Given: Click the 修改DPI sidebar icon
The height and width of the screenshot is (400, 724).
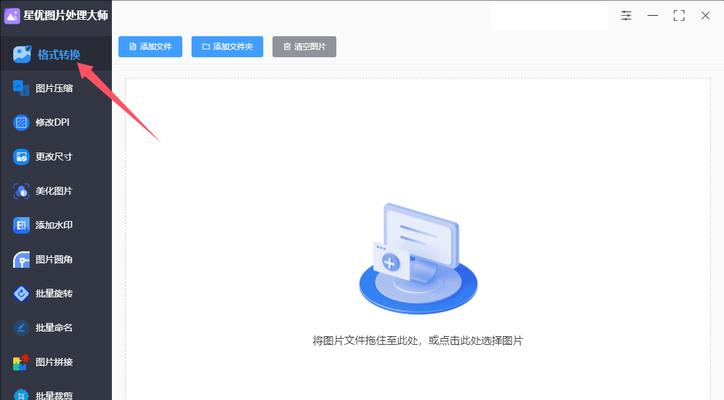Looking at the screenshot, I should [21, 122].
